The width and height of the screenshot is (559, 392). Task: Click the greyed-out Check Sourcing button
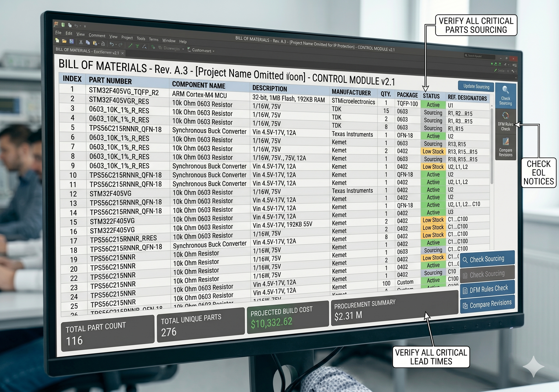(x=487, y=274)
